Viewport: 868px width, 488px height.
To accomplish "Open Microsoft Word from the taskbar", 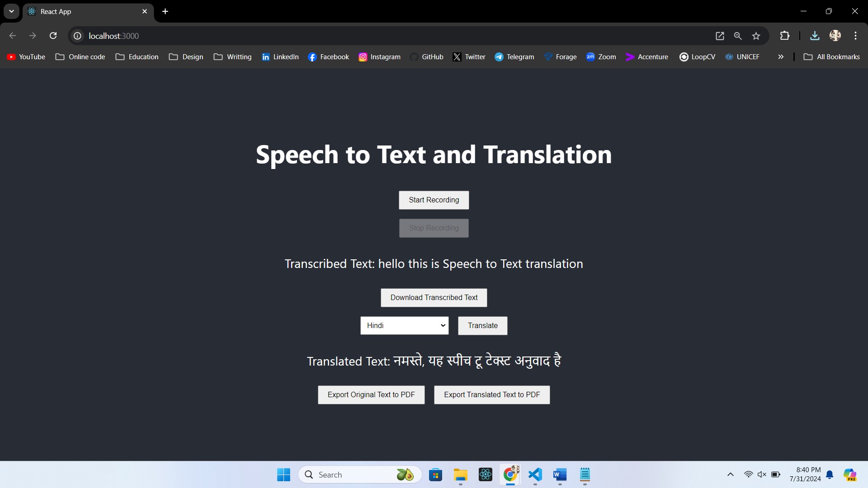I will tap(560, 475).
